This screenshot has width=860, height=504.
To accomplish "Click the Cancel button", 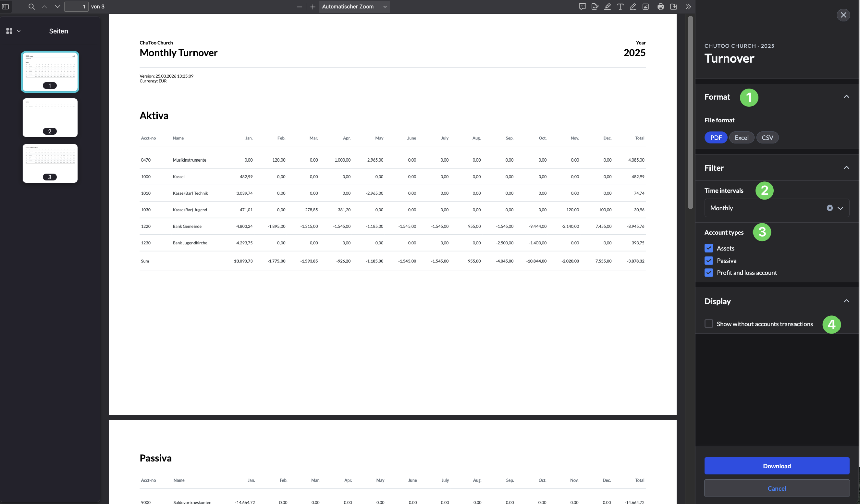I will [x=776, y=488].
